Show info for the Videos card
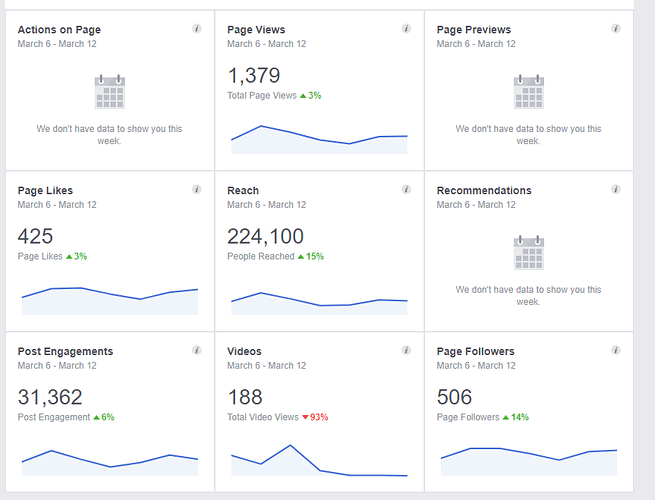Screen dimensions: 655x500 pos(406,350)
